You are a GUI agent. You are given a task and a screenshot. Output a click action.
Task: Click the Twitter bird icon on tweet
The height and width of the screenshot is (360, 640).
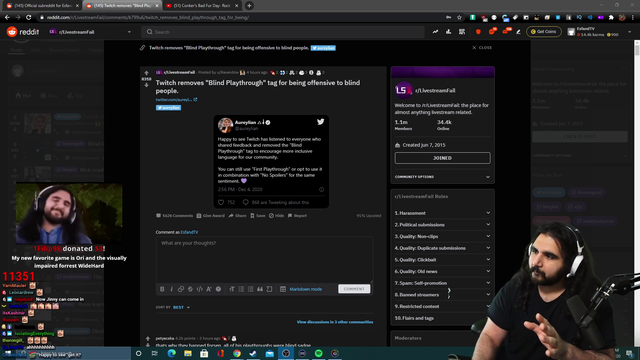tap(320, 122)
